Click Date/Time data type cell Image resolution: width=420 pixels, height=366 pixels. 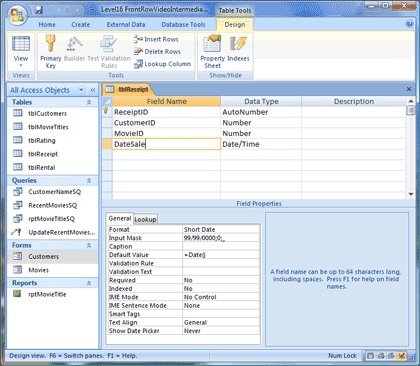pyautogui.click(x=261, y=144)
